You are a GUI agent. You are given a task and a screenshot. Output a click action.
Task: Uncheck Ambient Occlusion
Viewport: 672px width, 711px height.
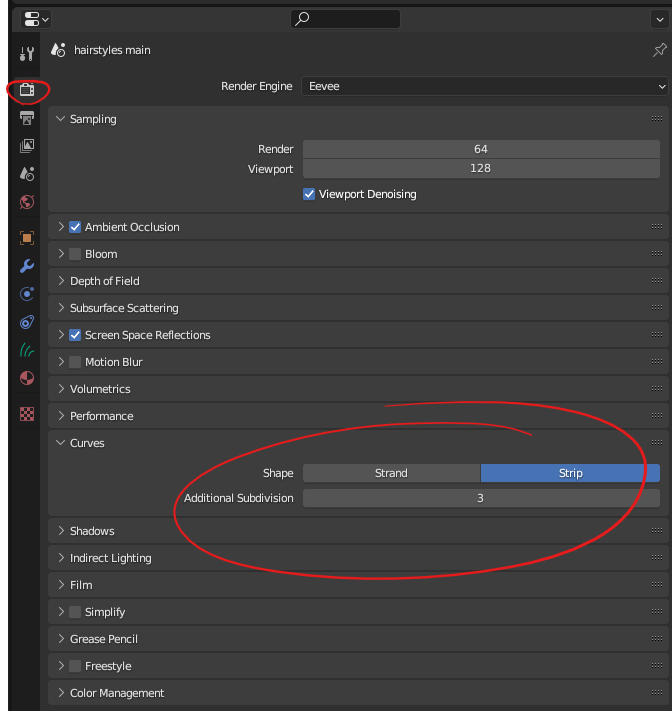[x=75, y=227]
